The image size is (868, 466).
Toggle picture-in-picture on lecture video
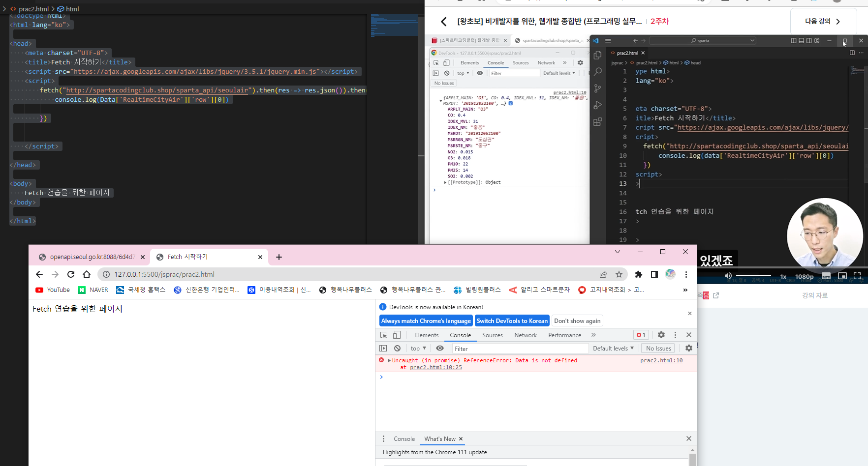pyautogui.click(x=842, y=276)
